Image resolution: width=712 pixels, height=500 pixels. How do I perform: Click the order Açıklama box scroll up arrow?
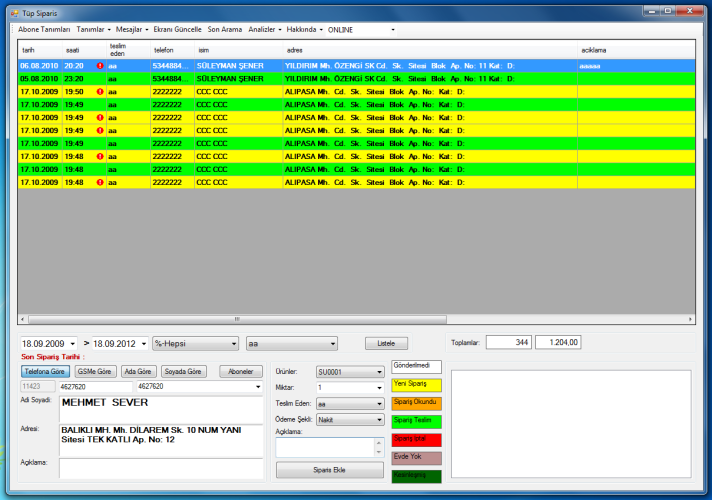(x=379, y=443)
